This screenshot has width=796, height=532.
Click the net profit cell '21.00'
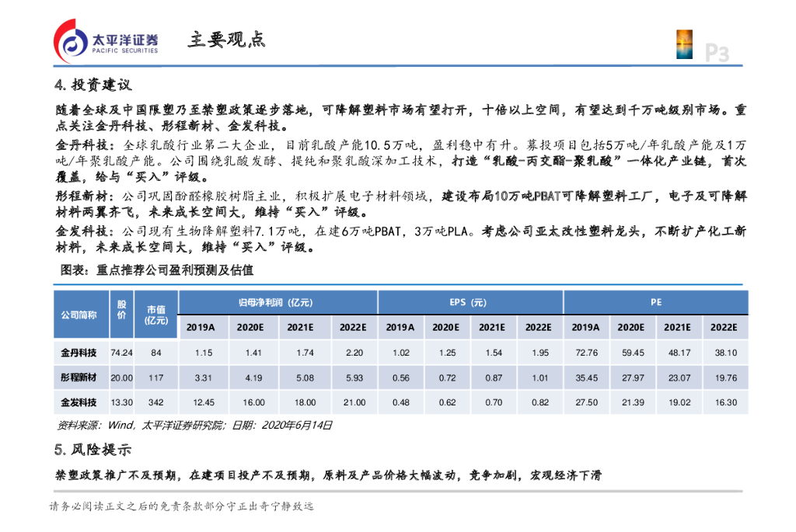354,402
